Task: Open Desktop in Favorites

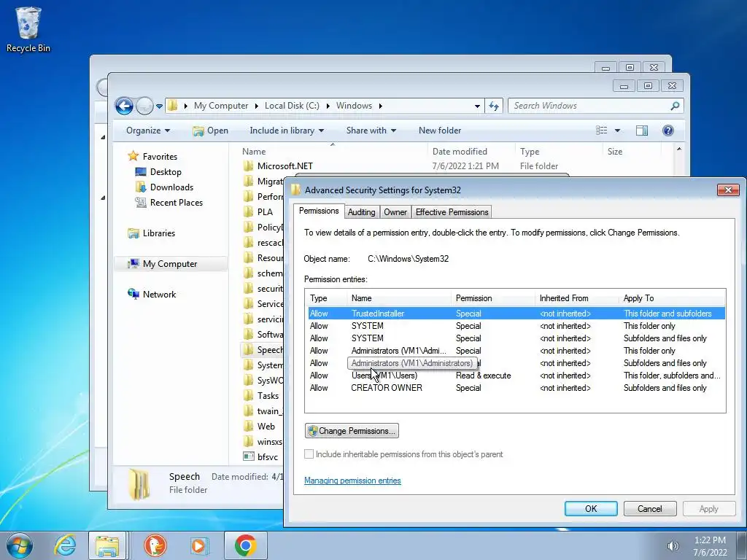Action: [166, 172]
